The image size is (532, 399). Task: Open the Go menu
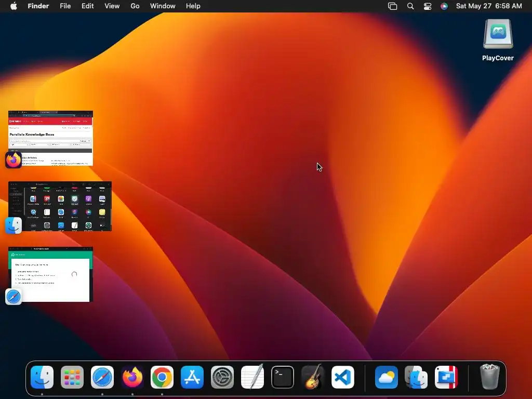pos(135,6)
